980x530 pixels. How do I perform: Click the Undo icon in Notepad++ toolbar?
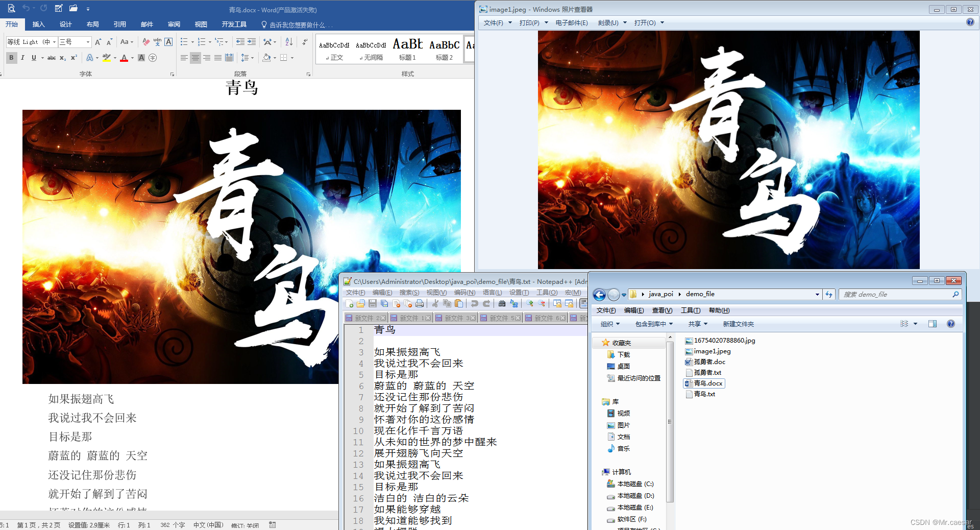click(x=475, y=304)
